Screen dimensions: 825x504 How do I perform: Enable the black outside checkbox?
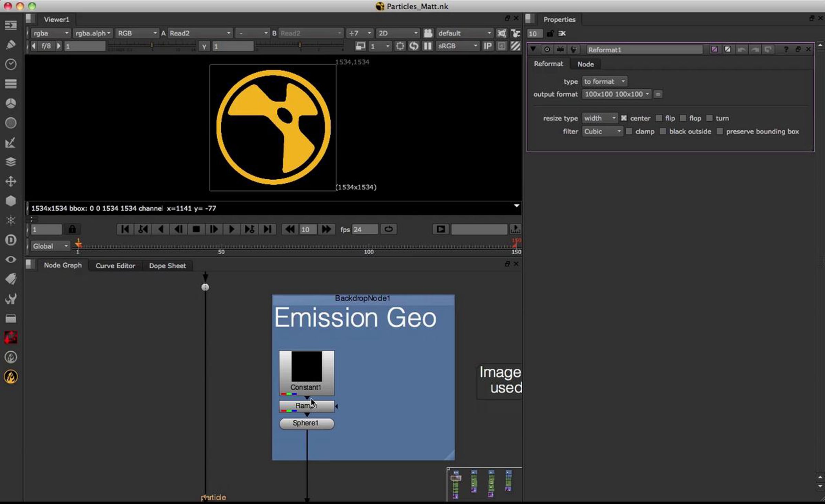coord(663,131)
